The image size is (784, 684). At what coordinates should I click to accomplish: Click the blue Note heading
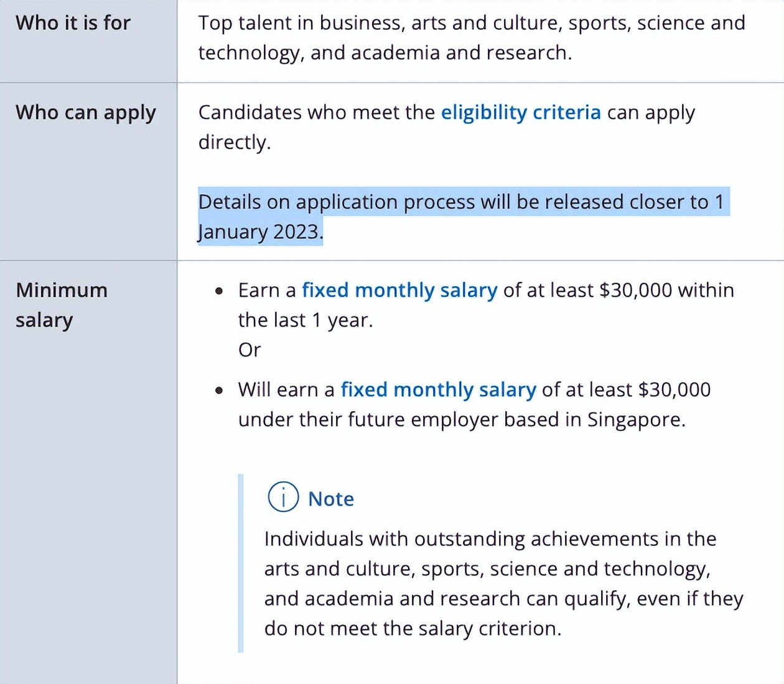[x=331, y=499]
